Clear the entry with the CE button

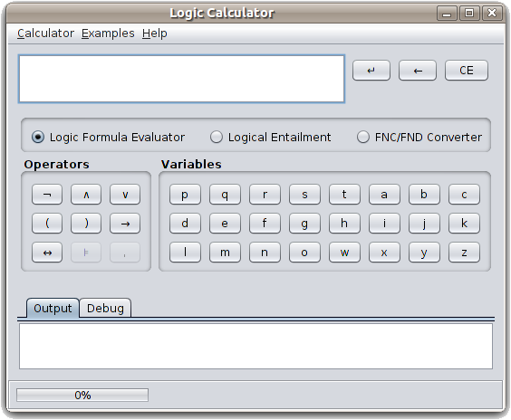467,70
